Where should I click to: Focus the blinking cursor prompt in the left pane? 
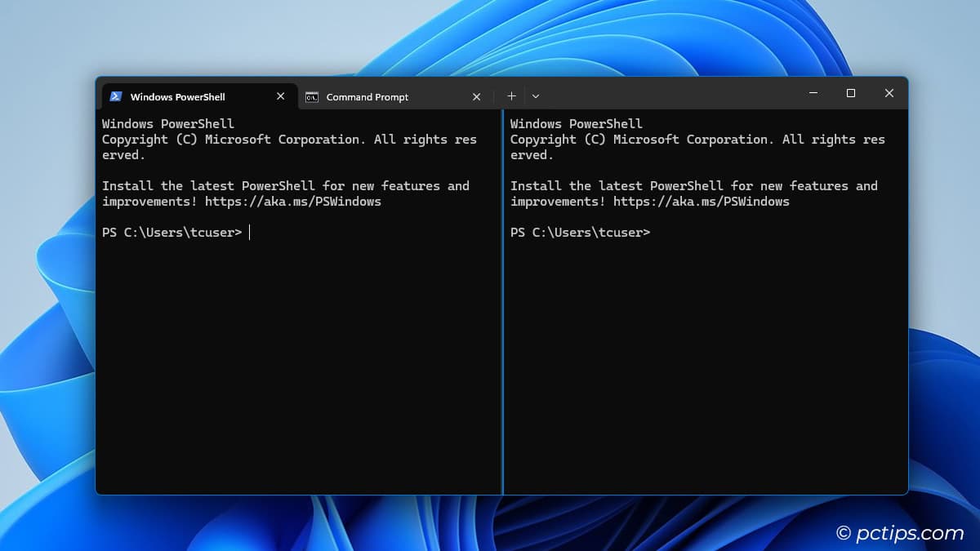(x=248, y=232)
